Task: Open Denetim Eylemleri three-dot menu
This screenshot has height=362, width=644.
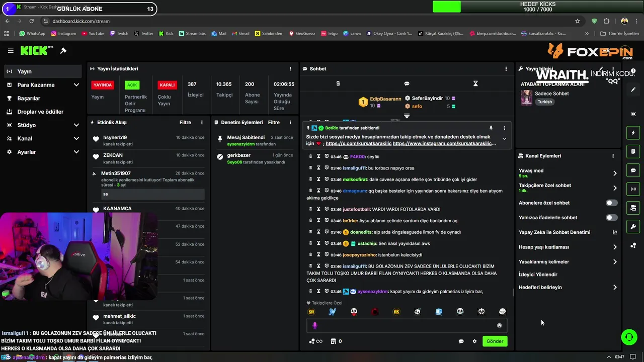Action: [x=290, y=123]
